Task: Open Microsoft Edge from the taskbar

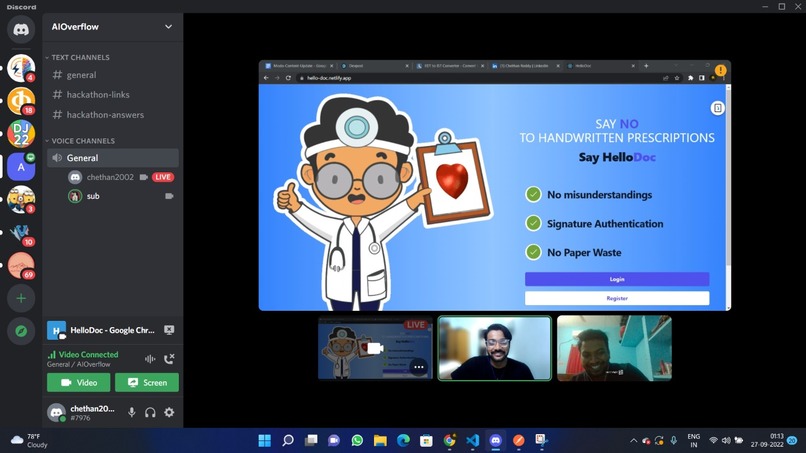Action: point(404,441)
